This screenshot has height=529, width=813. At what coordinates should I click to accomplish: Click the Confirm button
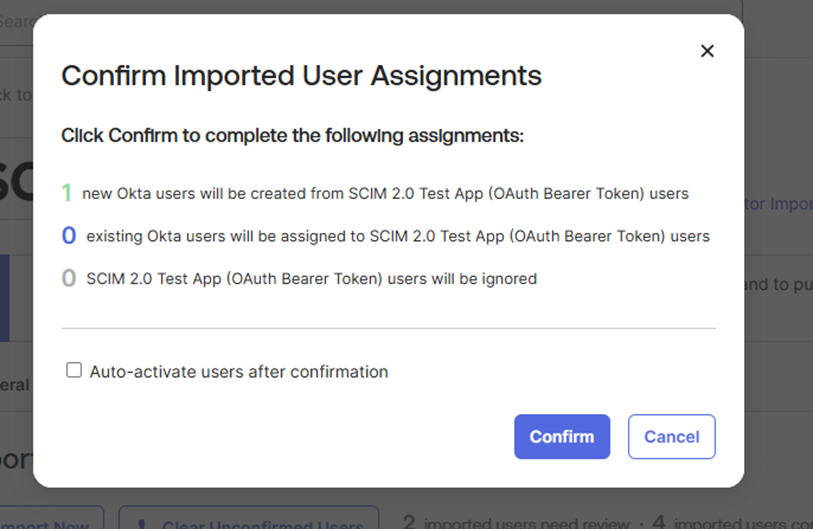pos(562,437)
